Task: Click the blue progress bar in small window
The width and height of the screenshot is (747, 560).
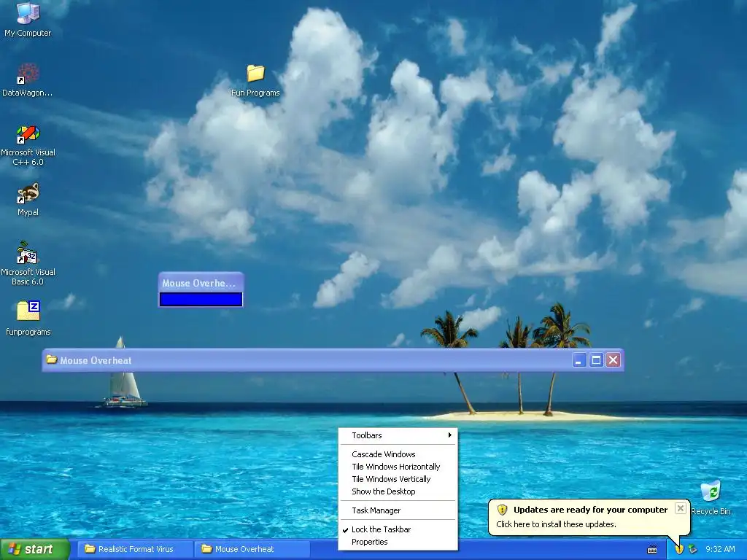Action: 201,299
